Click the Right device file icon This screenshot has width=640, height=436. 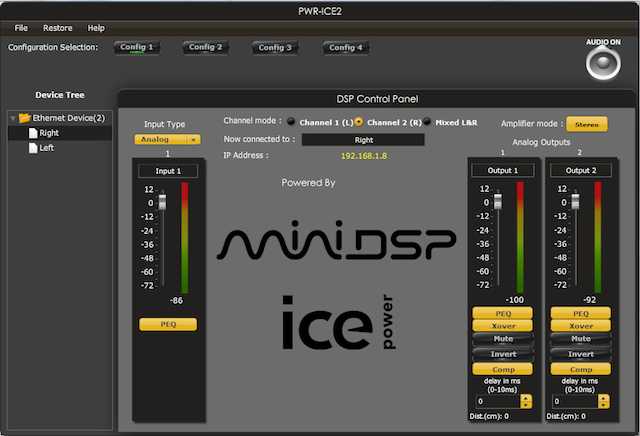[33, 133]
